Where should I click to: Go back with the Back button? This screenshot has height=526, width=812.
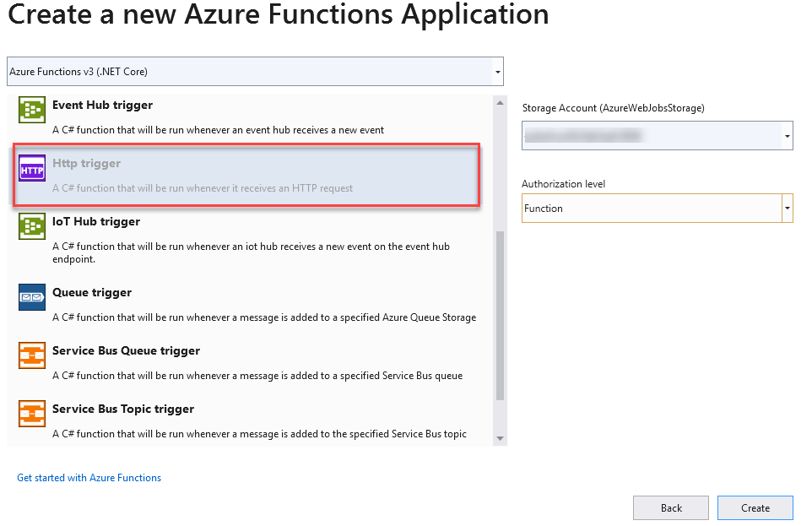pyautogui.click(x=671, y=508)
